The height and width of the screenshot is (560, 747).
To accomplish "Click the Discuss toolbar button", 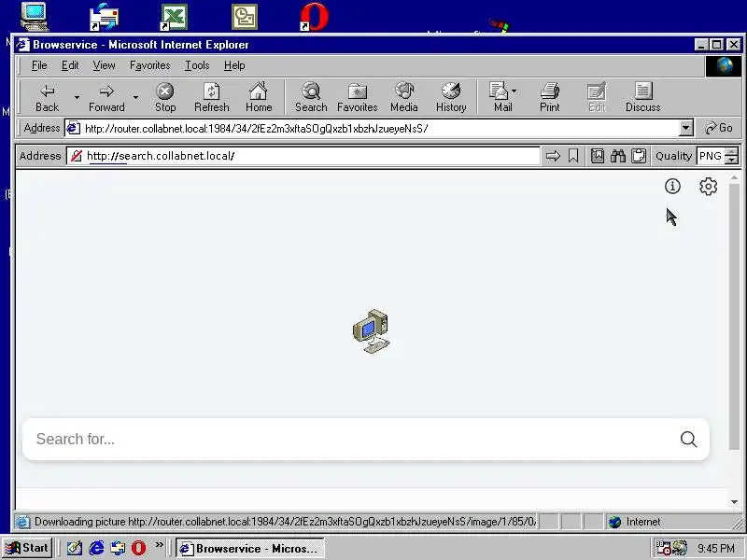I will pyautogui.click(x=642, y=98).
